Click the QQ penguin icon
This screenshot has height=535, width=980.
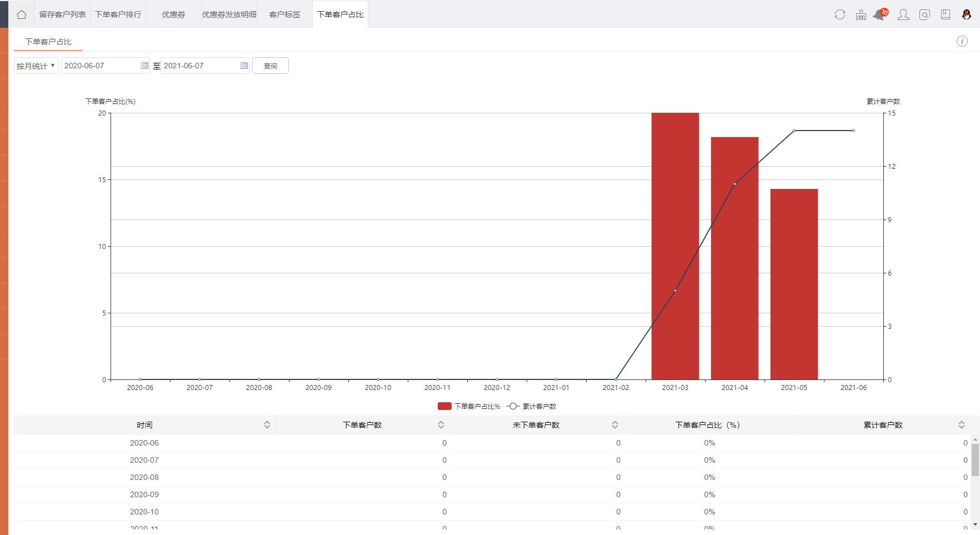pyautogui.click(x=966, y=14)
